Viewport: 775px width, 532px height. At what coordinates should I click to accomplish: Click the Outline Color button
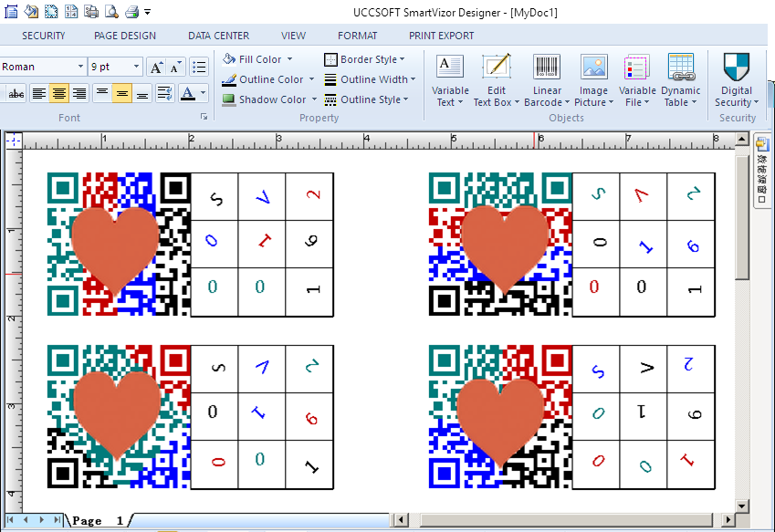click(x=267, y=79)
